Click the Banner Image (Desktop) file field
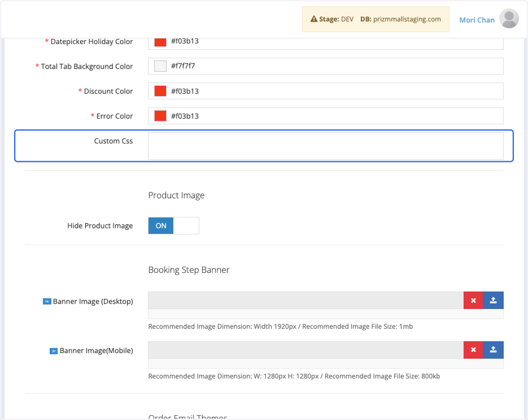The width and height of the screenshot is (528, 420). [x=306, y=300]
